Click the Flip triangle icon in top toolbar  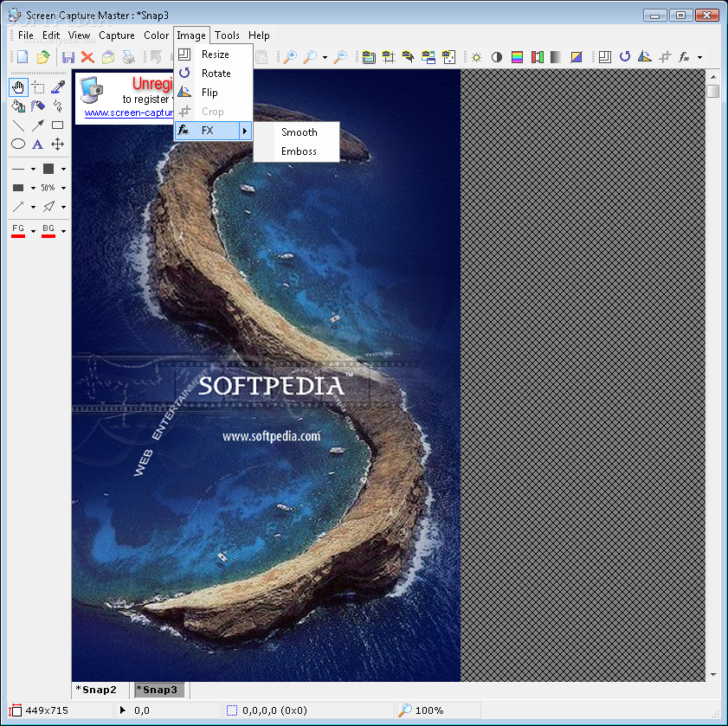[x=644, y=57]
